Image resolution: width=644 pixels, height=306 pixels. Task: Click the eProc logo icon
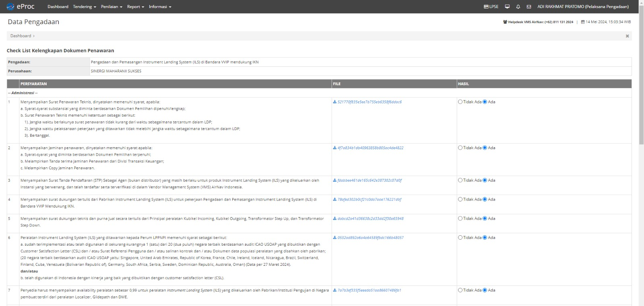click(10, 6)
